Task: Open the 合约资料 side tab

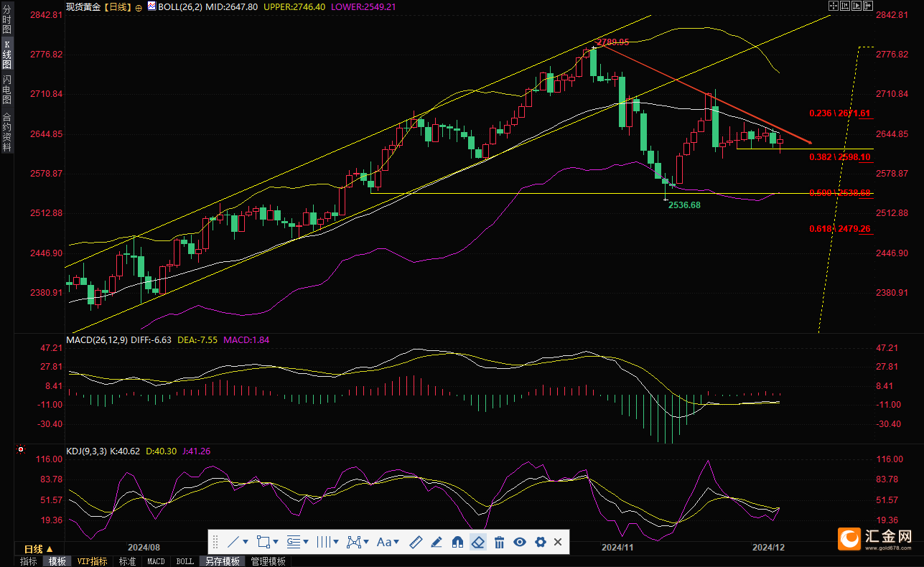Action: (x=7, y=131)
